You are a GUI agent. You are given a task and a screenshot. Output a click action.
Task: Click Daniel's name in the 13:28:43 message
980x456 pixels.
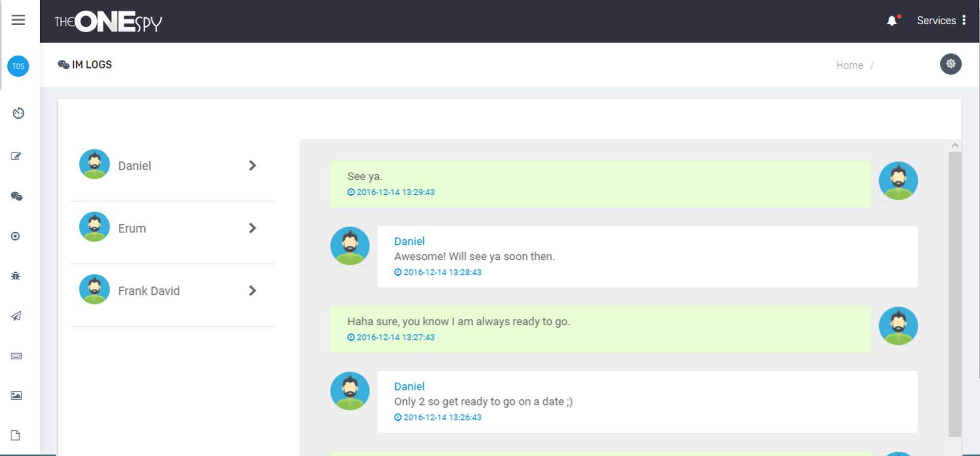point(409,241)
